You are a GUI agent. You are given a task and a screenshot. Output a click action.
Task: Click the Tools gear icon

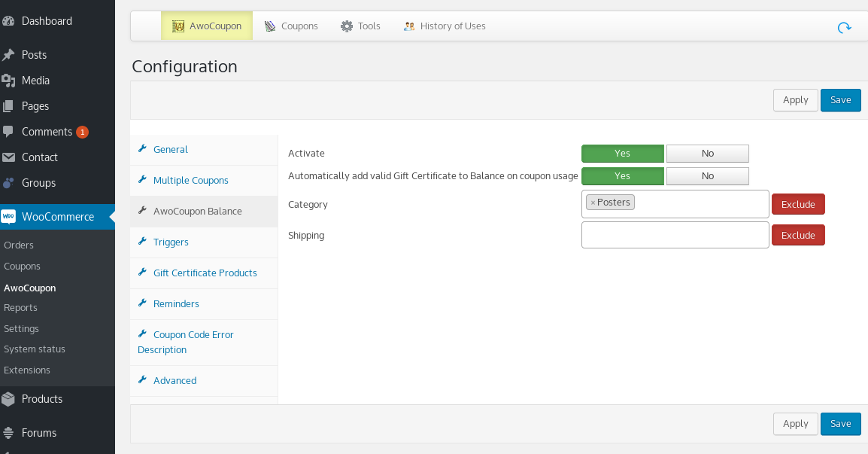pos(347,26)
